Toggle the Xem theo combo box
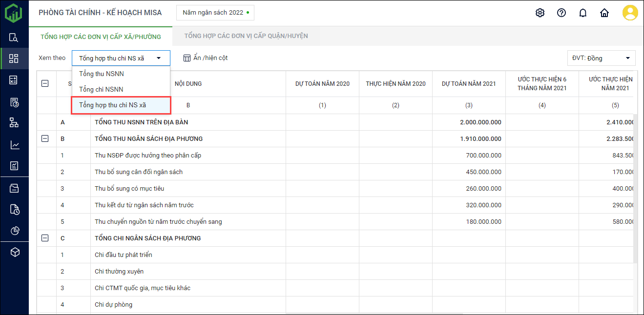644x315 pixels. pyautogui.click(x=121, y=58)
